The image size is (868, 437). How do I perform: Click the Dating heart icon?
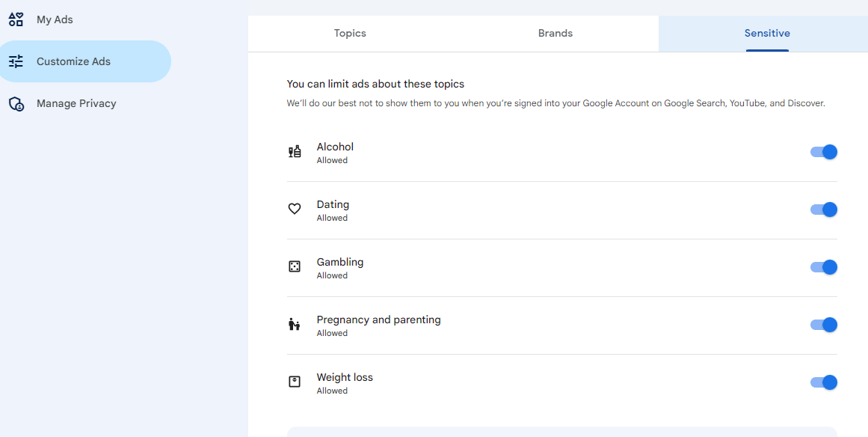click(x=295, y=209)
